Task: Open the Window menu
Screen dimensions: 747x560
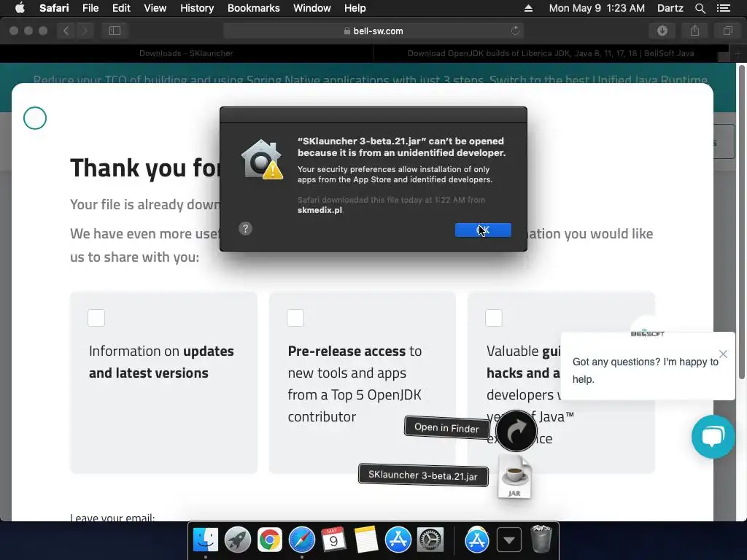Action: 312,8
